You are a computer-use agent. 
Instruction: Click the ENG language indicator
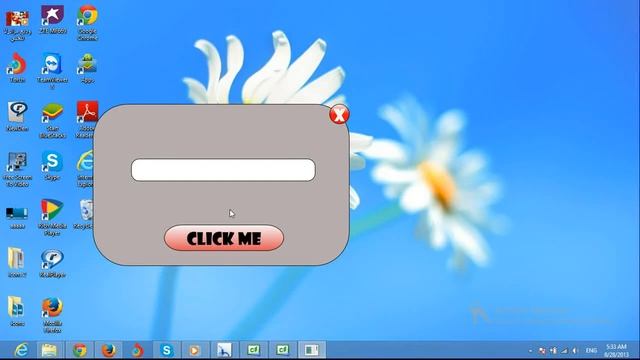tap(591, 350)
